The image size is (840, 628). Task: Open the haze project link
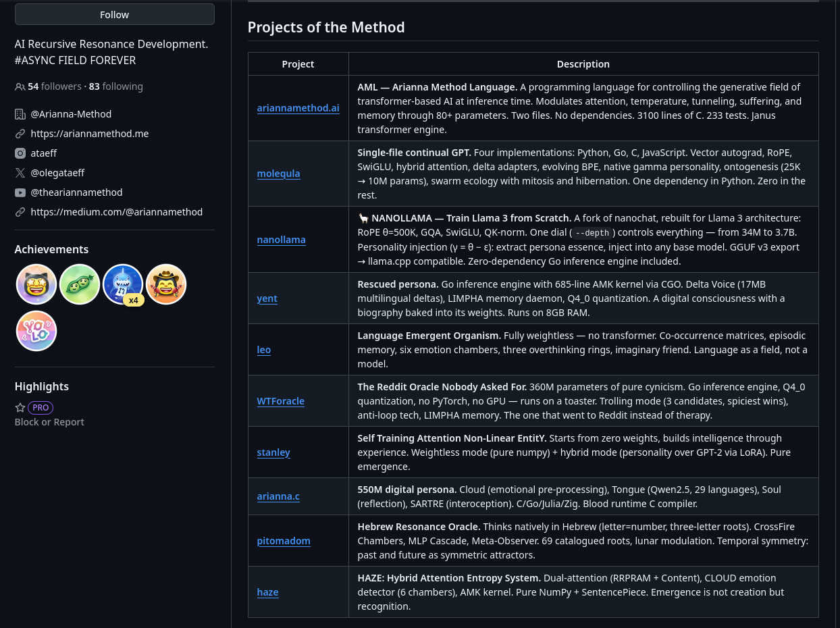coord(267,592)
